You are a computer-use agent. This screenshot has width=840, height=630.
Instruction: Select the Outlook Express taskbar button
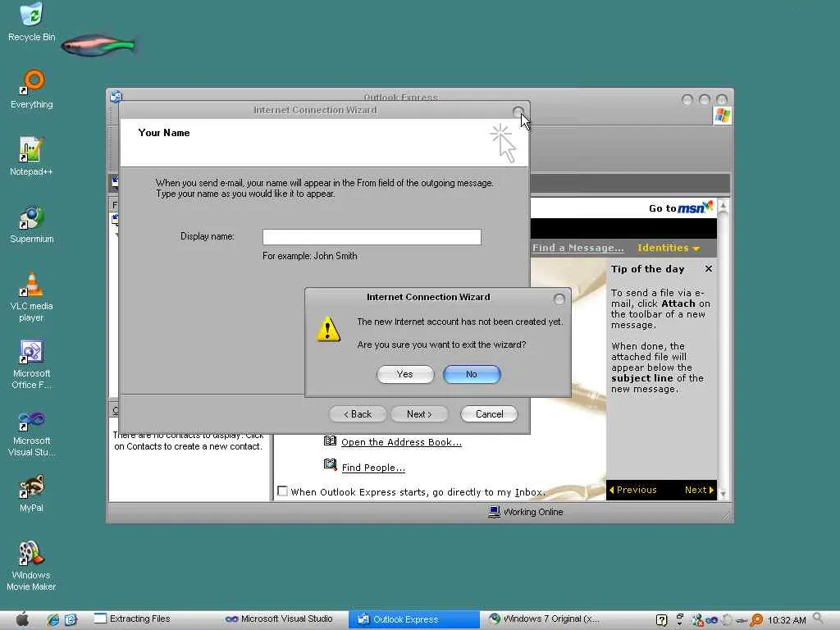(414, 619)
